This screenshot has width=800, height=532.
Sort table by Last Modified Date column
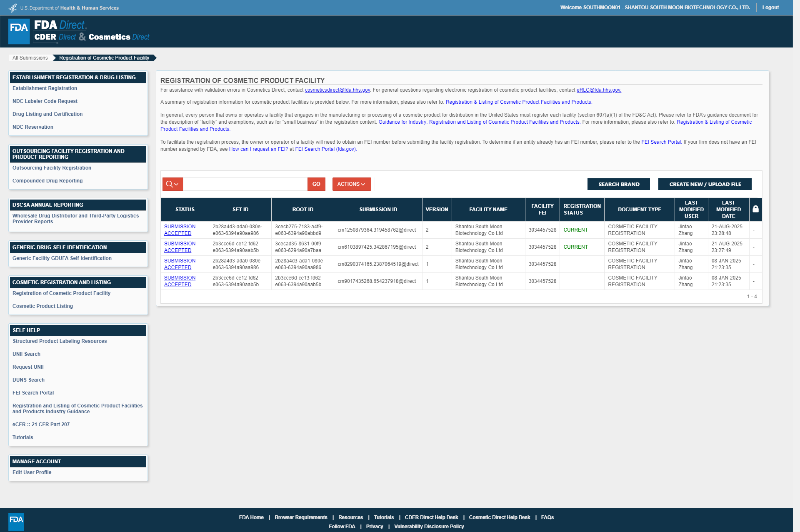click(728, 209)
